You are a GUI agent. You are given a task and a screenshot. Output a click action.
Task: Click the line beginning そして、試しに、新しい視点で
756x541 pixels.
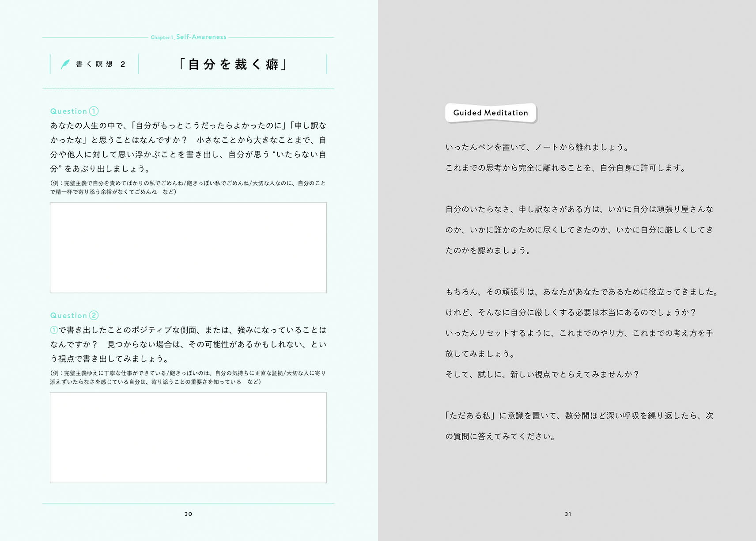[x=542, y=374]
